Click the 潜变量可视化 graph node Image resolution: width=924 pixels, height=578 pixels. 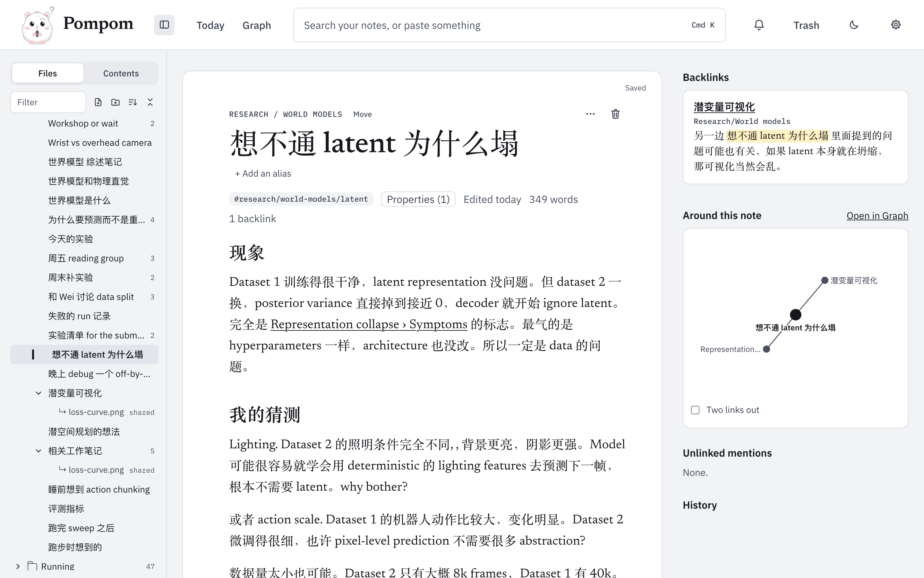pyautogui.click(x=825, y=280)
